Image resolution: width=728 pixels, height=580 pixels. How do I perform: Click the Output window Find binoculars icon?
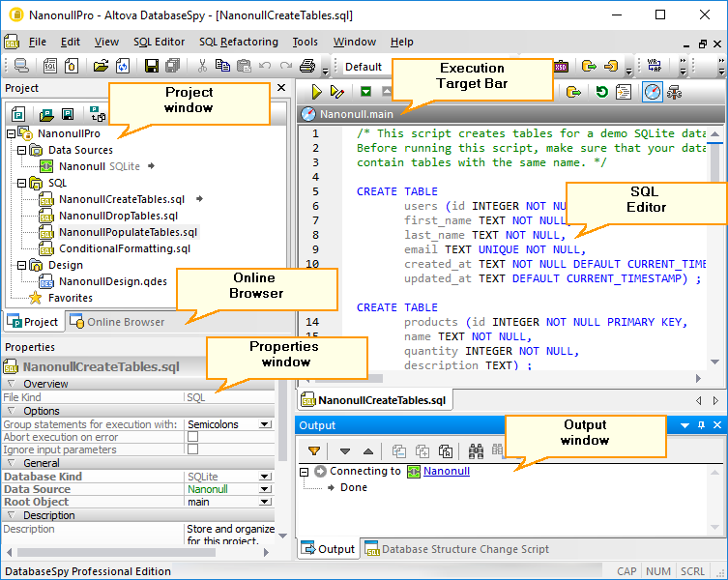coord(476,450)
